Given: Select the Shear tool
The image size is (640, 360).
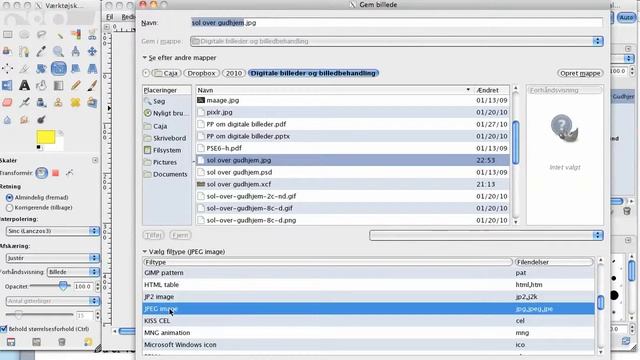Looking at the screenshot, I should (x=76, y=69).
